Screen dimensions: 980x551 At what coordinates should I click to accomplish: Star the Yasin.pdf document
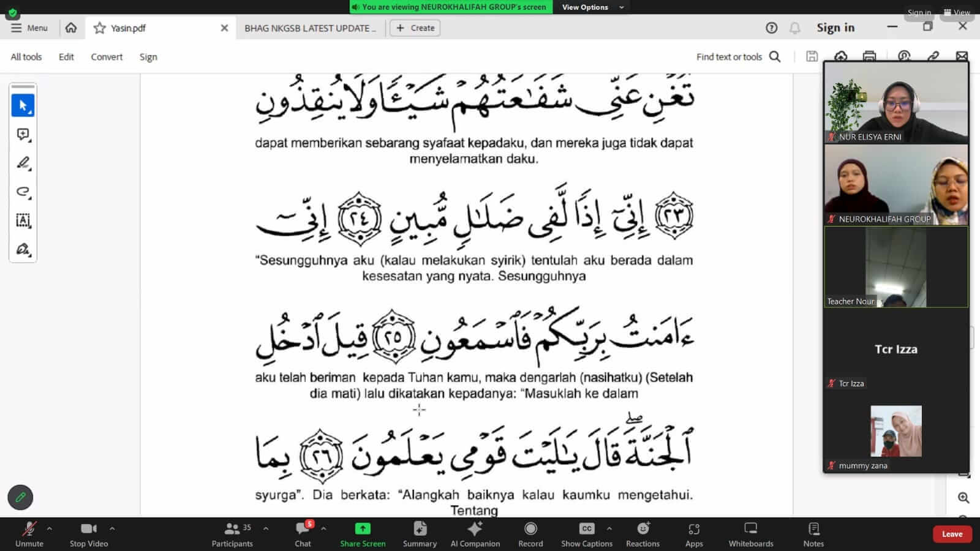(x=99, y=28)
